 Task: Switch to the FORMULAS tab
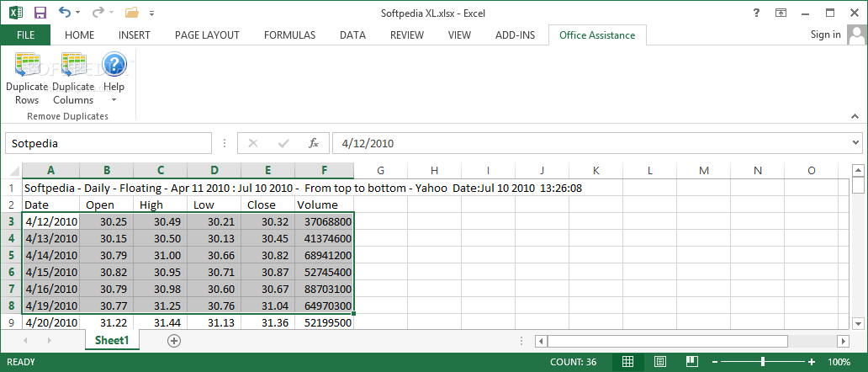pyautogui.click(x=289, y=35)
